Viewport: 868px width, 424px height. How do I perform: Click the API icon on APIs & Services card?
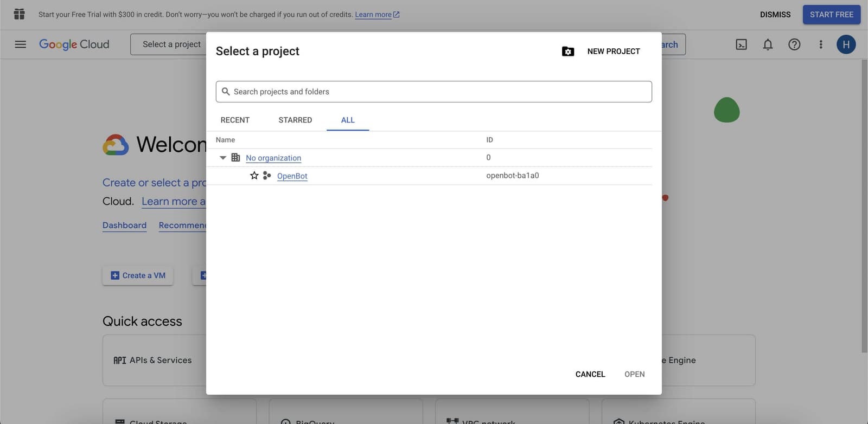pyautogui.click(x=120, y=360)
